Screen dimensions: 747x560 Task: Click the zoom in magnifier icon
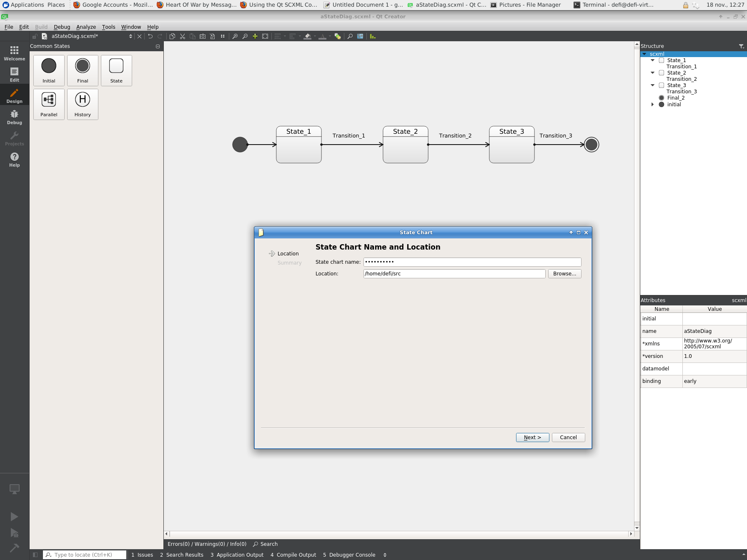tap(235, 36)
